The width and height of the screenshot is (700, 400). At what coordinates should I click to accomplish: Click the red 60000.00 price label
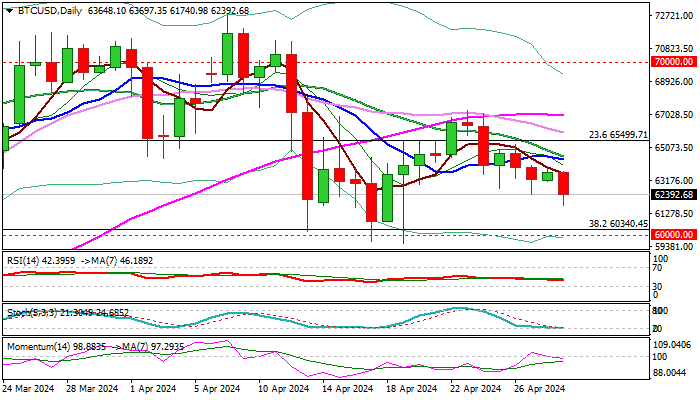coord(674,235)
